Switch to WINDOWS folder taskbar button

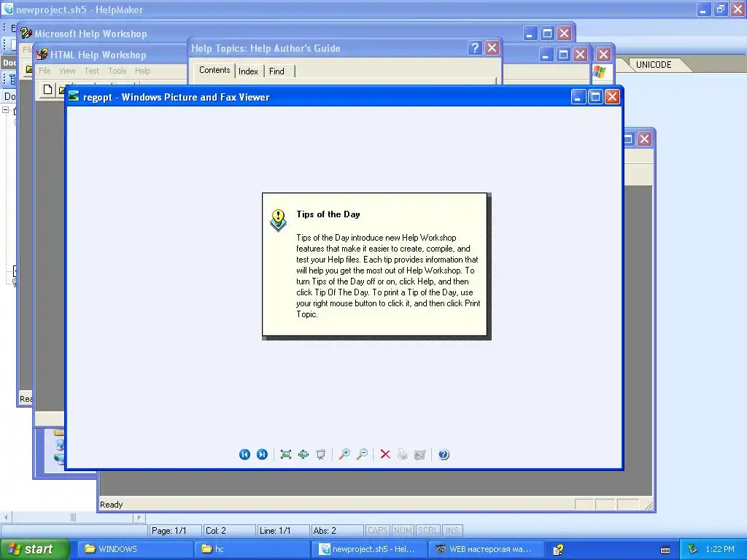point(135,549)
